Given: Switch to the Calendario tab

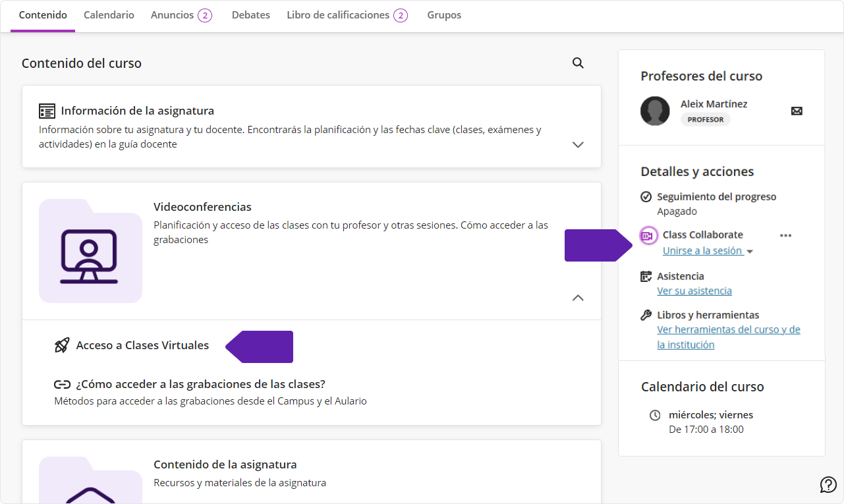Looking at the screenshot, I should 109,15.
